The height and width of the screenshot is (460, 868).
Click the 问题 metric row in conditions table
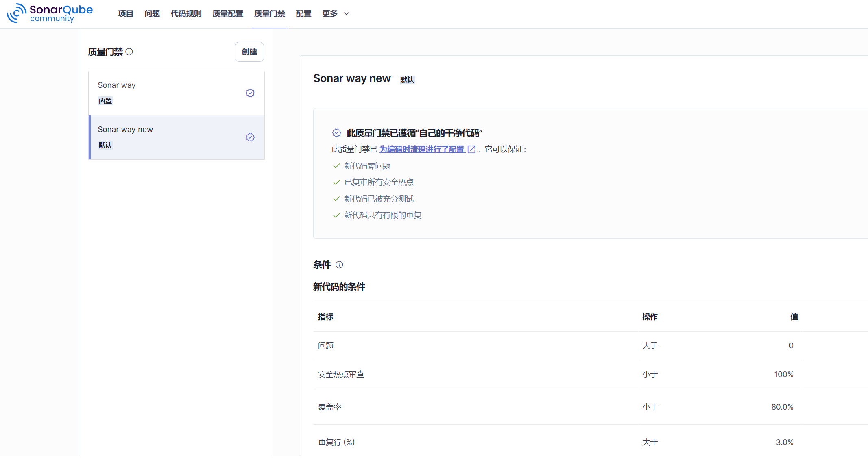(x=591, y=346)
